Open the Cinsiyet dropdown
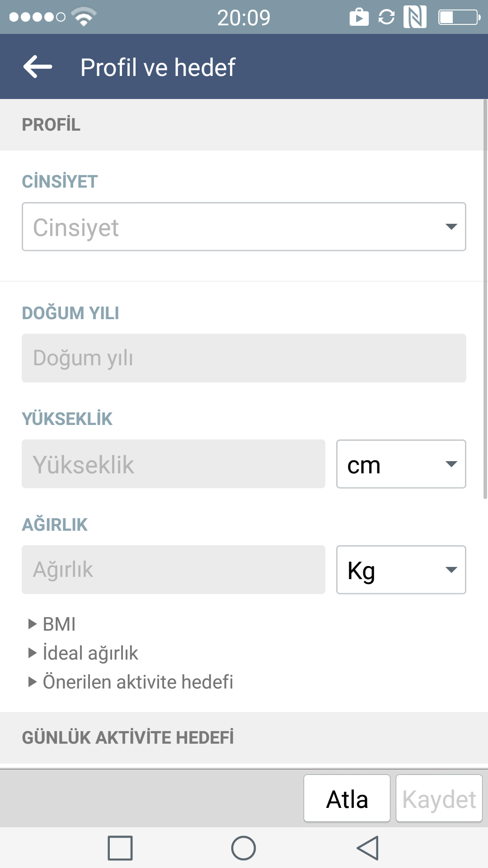Image resolution: width=488 pixels, height=868 pixels. click(244, 226)
